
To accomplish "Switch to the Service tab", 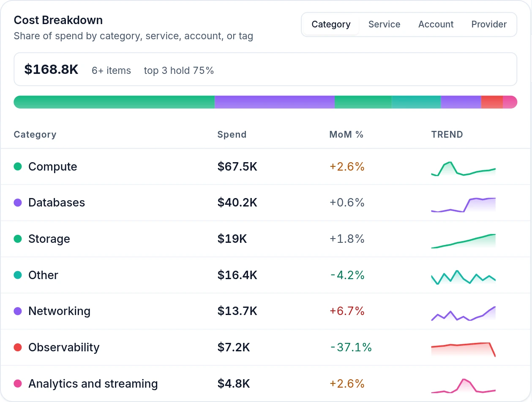I will pos(384,24).
